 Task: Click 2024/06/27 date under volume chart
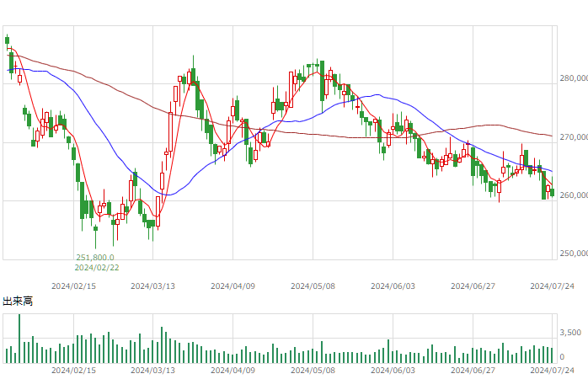pos(473,371)
